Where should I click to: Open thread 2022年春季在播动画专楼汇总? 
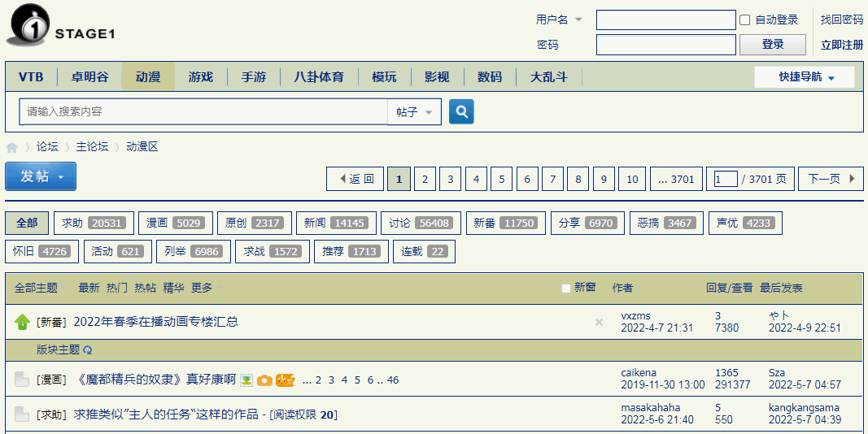coord(155,322)
